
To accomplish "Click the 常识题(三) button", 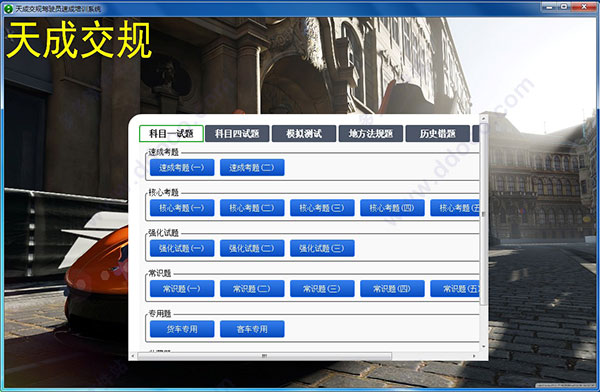I will 322,289.
